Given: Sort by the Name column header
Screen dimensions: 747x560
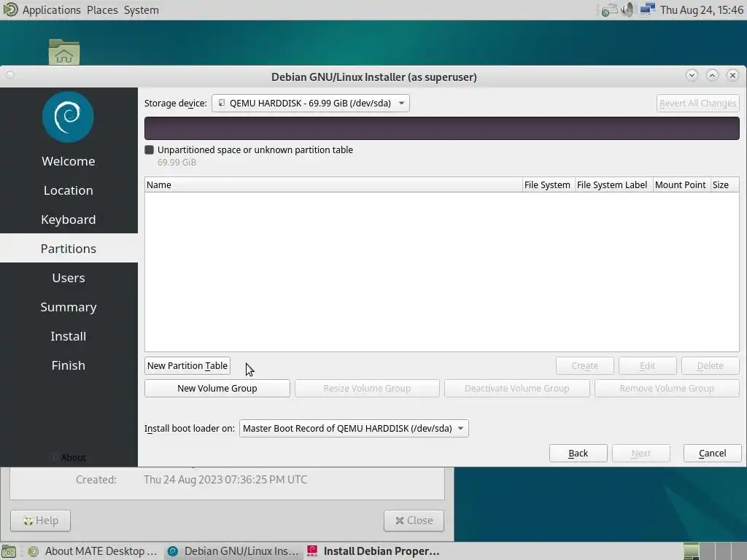Looking at the screenshot, I should pyautogui.click(x=333, y=184).
